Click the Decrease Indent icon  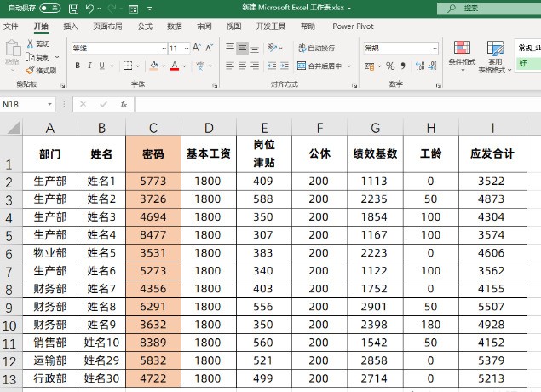(x=272, y=66)
